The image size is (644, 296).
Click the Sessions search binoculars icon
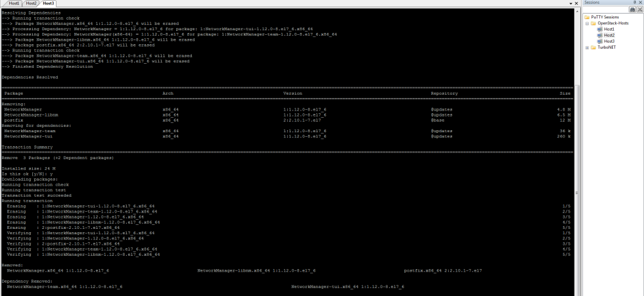point(632,9)
